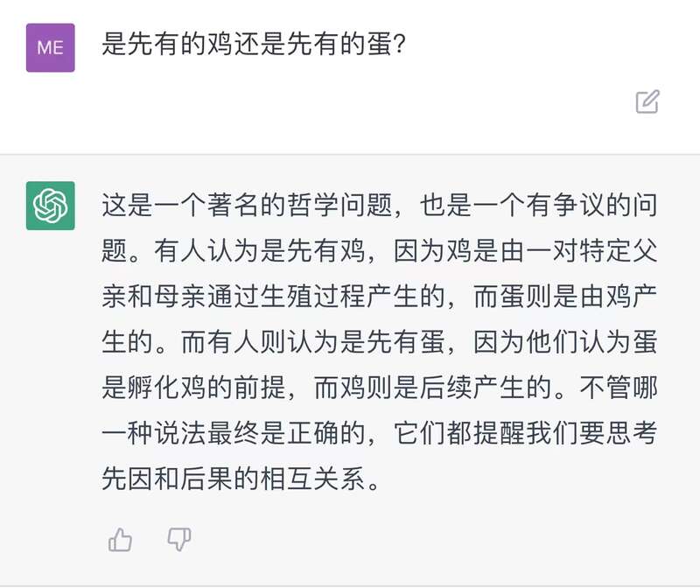Click the phrase 生殖过程 in the response
Screen dimensions: 700x588
(313, 297)
